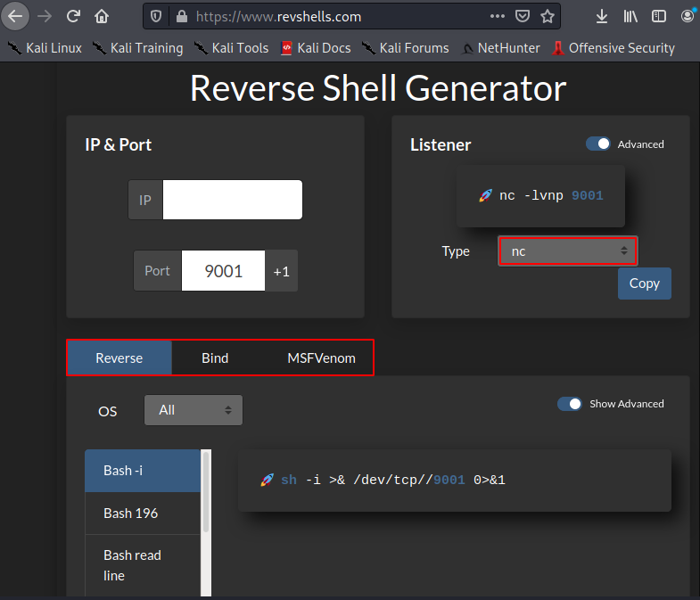Open the Kali Forums bookmark
Viewport: 700px width, 600px height.
(x=406, y=48)
